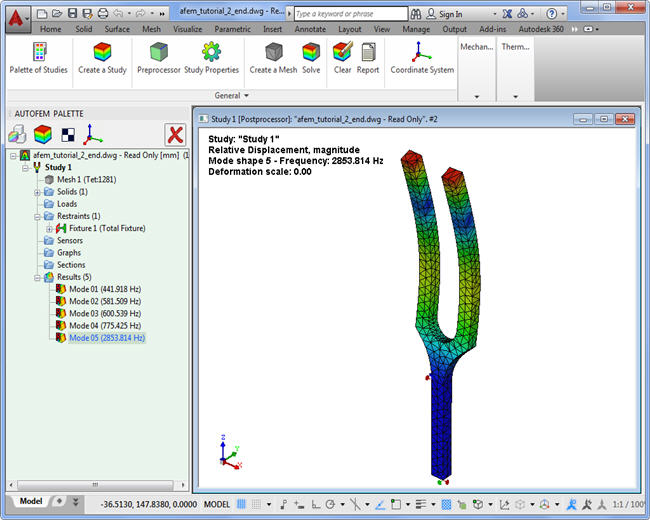Image resolution: width=650 pixels, height=520 pixels.
Task: Click the New drawing icon
Action: pos(41,14)
